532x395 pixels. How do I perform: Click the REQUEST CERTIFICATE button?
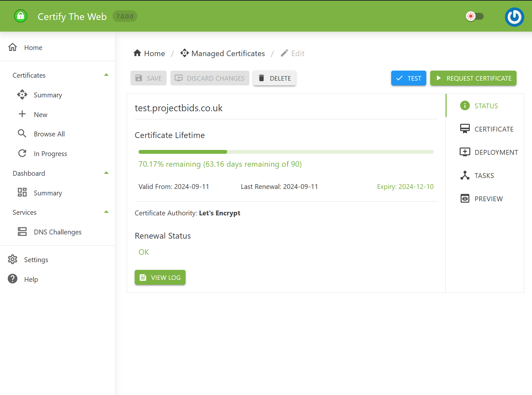point(473,78)
